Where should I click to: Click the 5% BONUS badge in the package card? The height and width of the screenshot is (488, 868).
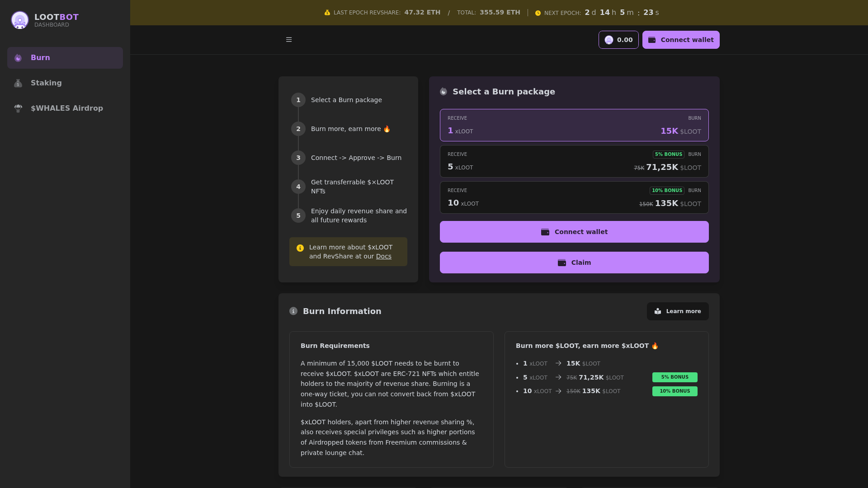click(669, 155)
